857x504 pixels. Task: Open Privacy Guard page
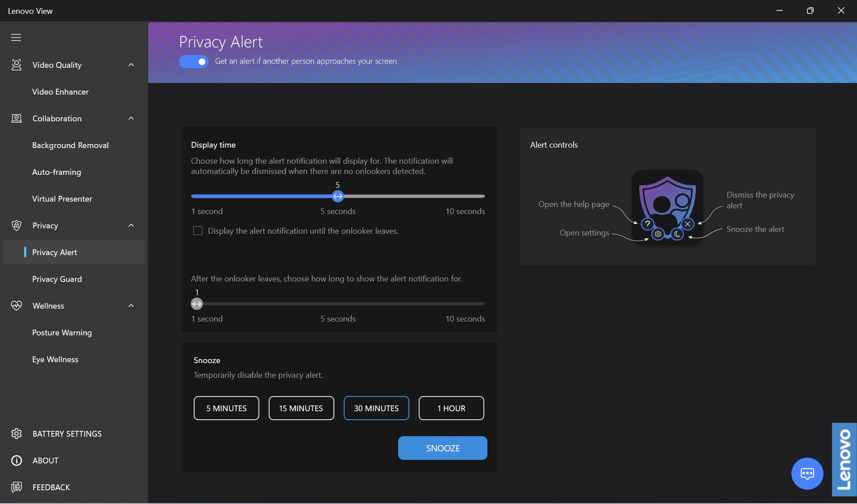coord(57,279)
